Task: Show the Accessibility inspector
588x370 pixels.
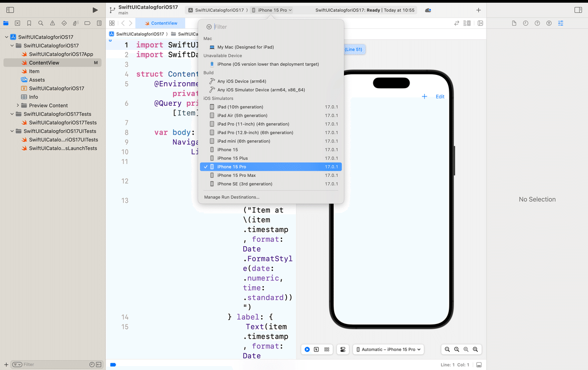Action: tap(549, 23)
